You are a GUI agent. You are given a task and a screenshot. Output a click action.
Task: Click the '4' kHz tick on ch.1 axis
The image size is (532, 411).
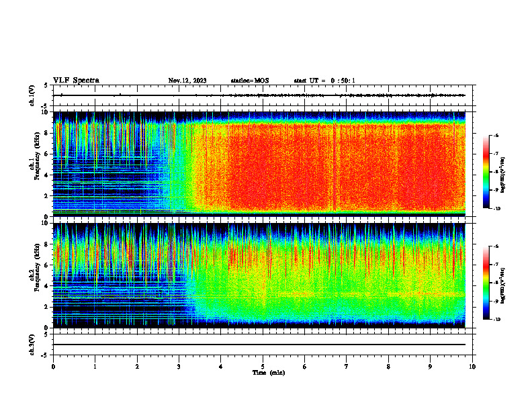pos(46,175)
